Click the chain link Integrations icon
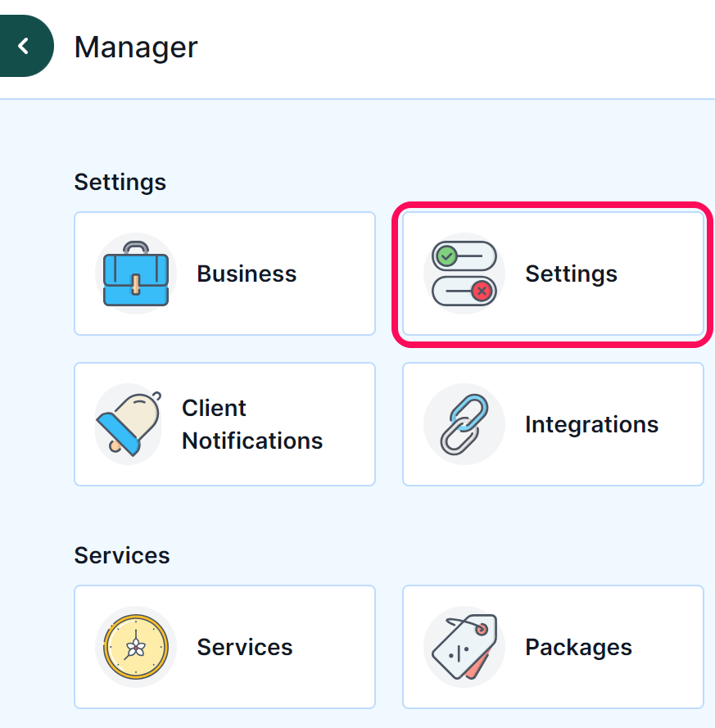This screenshot has width=715, height=728. [464, 424]
